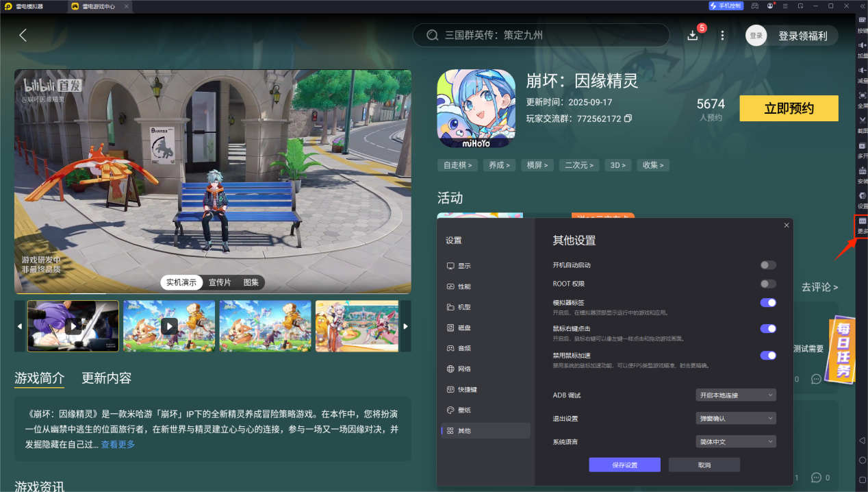Turn off the 鼠标右键点击 switch

click(x=768, y=328)
